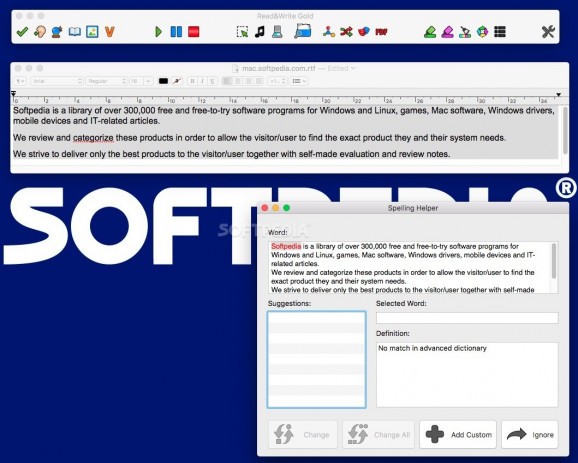Start reading with green Play button
Screen dimensions: 578x463
pyautogui.click(x=159, y=32)
